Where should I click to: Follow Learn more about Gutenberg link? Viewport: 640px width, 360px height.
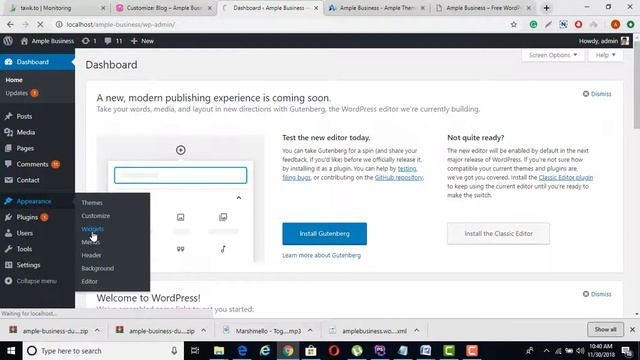coord(322,255)
